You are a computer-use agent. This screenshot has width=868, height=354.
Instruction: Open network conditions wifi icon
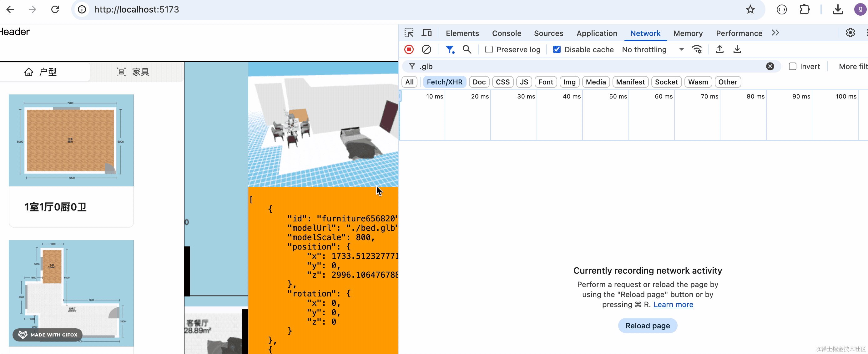697,49
